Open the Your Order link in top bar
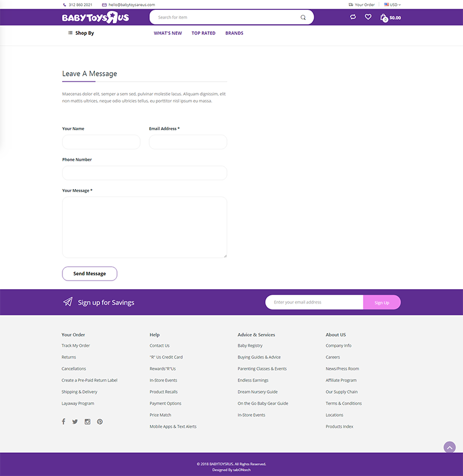Image resolution: width=463 pixels, height=476 pixels. point(362,5)
